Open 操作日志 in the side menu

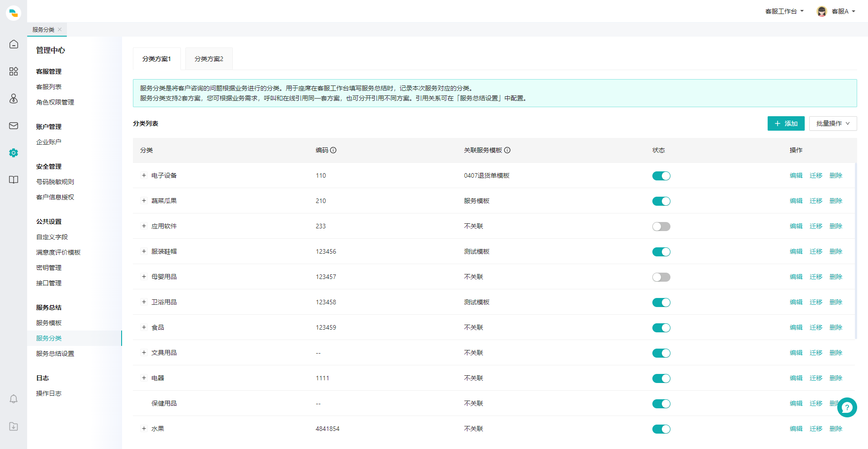coord(49,393)
